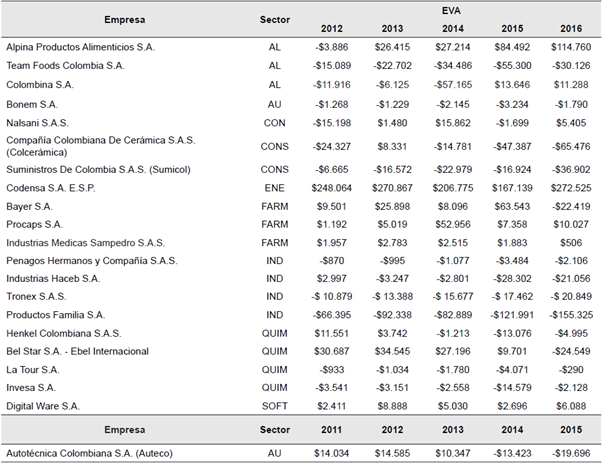Select the Tronex S.A.S. company name
This screenshot has height=463, width=602.
35,297
